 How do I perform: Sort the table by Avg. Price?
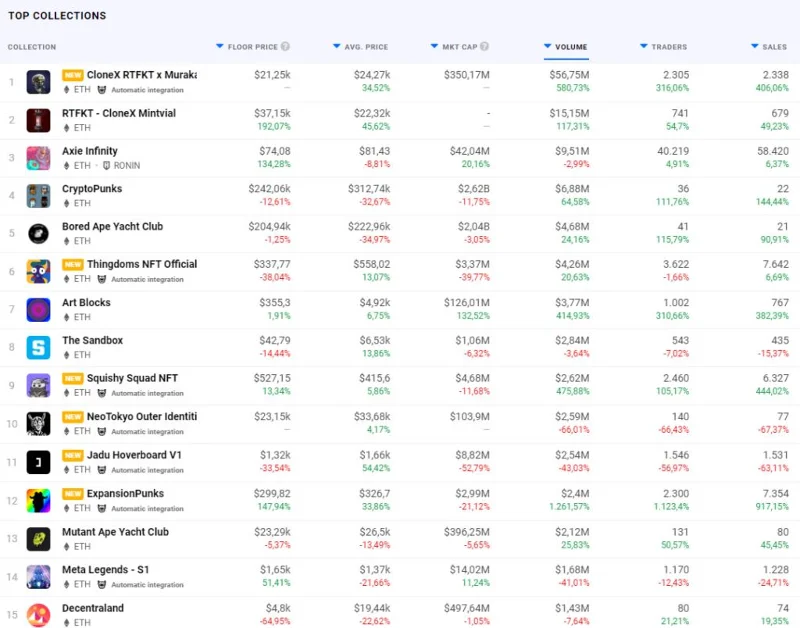click(360, 46)
